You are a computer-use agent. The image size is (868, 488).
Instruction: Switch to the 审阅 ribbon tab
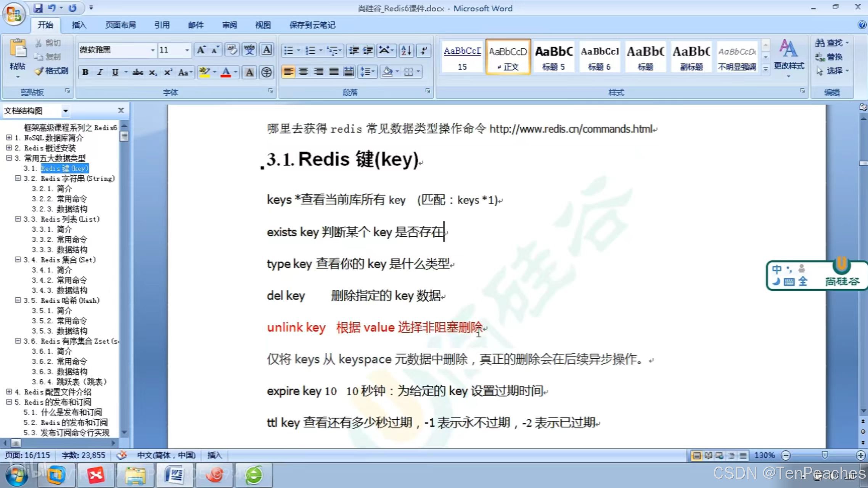(x=229, y=25)
